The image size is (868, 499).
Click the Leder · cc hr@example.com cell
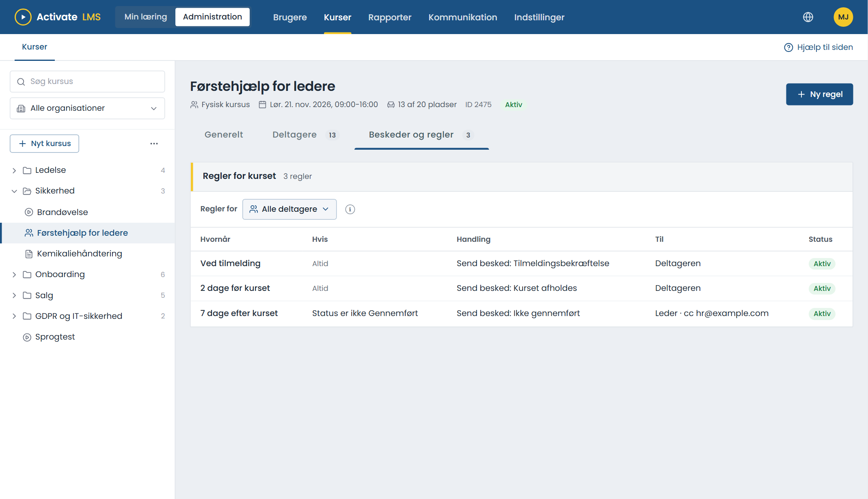711,313
